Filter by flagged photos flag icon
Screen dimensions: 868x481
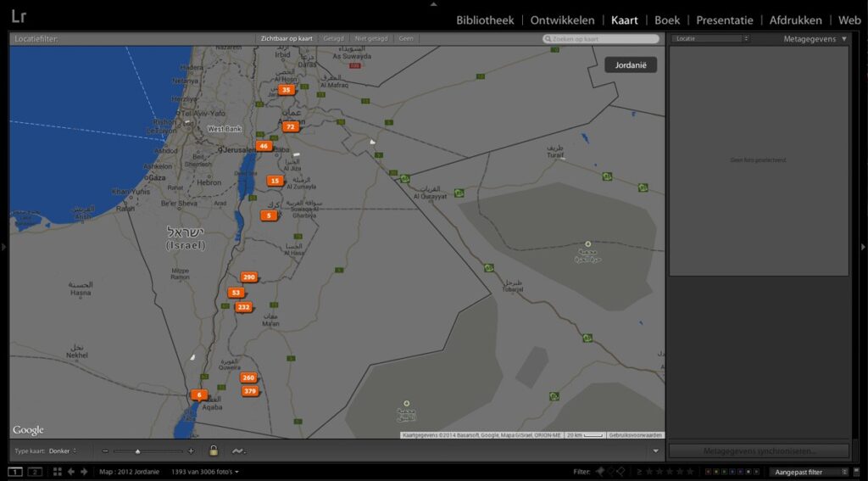pyautogui.click(x=600, y=471)
